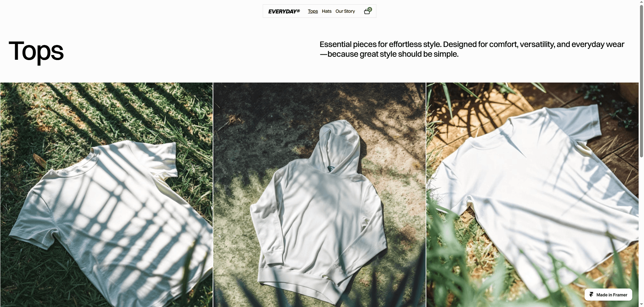Click the scrollbar track below the thumb
Viewport: 644px width, 307px height.
tap(641, 228)
